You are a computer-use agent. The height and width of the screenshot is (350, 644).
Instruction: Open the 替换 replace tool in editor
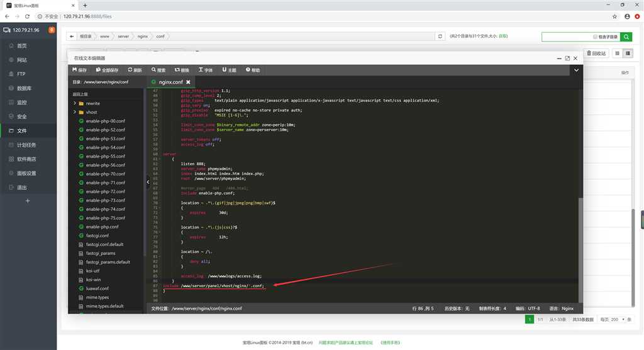point(182,70)
